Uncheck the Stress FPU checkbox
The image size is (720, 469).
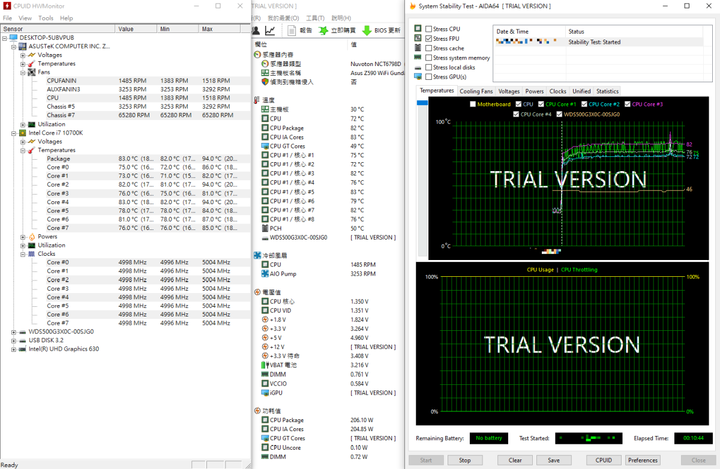428,39
